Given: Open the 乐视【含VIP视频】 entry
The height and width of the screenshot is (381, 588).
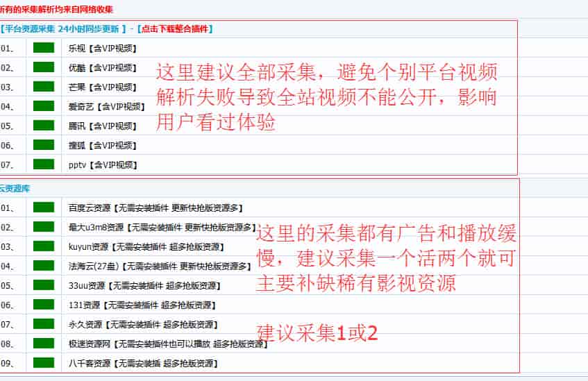Looking at the screenshot, I should click(103, 49).
